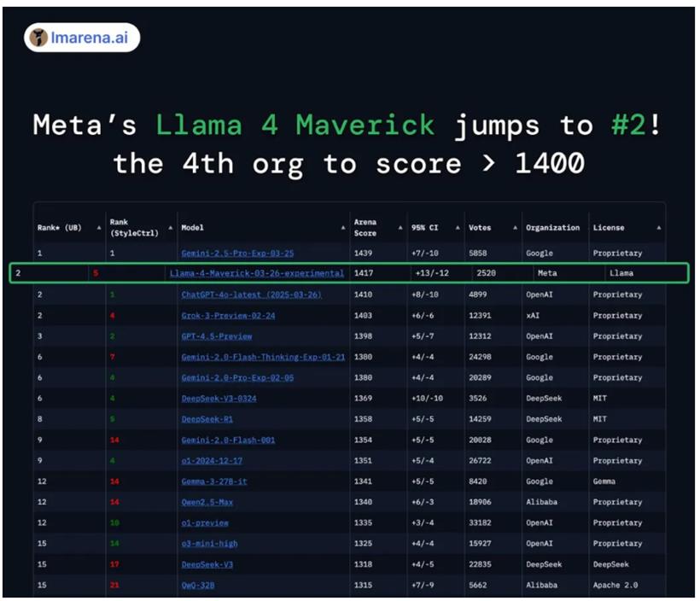The width and height of the screenshot is (700, 601).
Task: Click the GPT-4.5-Preview model link
Action: point(217,336)
